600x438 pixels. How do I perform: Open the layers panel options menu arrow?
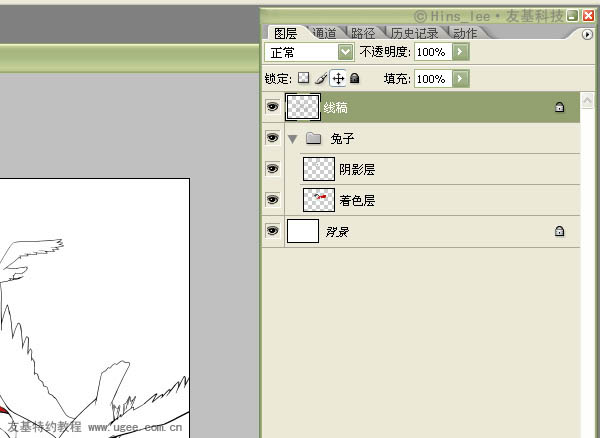588,34
